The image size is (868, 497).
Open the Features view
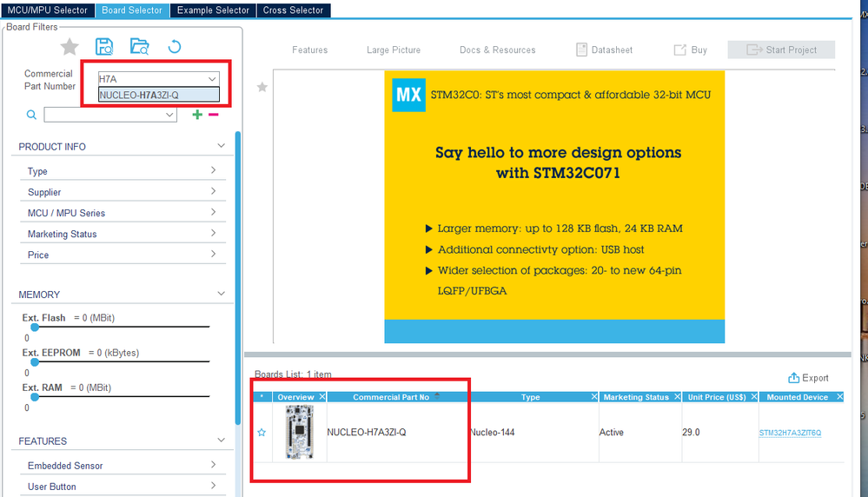(310, 50)
